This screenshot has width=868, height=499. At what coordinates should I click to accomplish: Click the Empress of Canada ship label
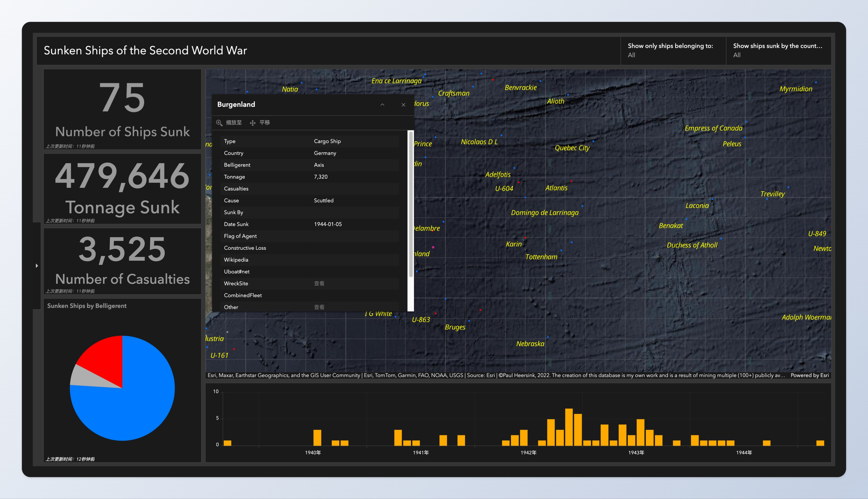point(714,128)
